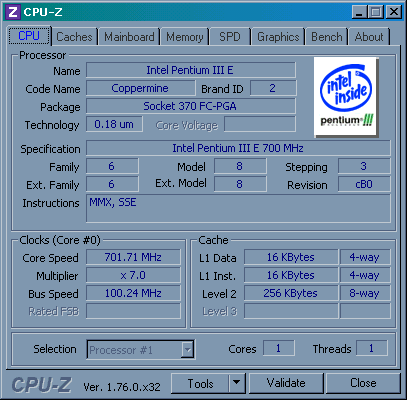Click the Name field Intel Pentium III E
The image size is (407, 400).
[x=191, y=70]
